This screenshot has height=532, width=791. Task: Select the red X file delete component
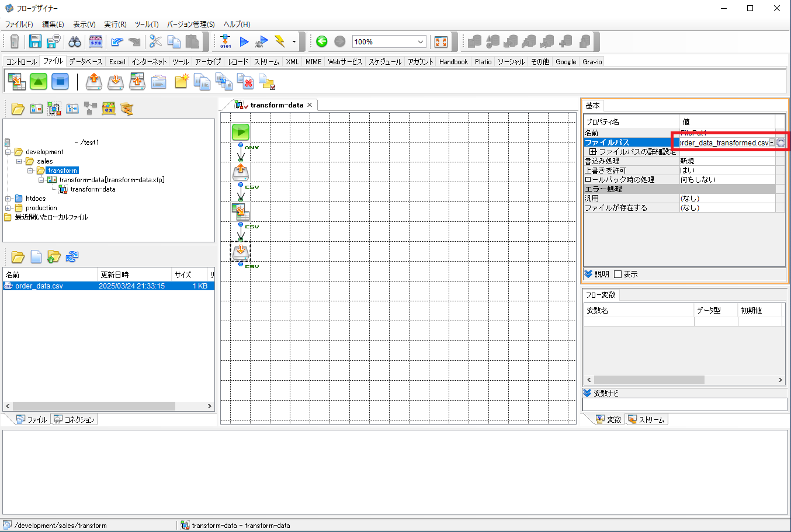[245, 82]
